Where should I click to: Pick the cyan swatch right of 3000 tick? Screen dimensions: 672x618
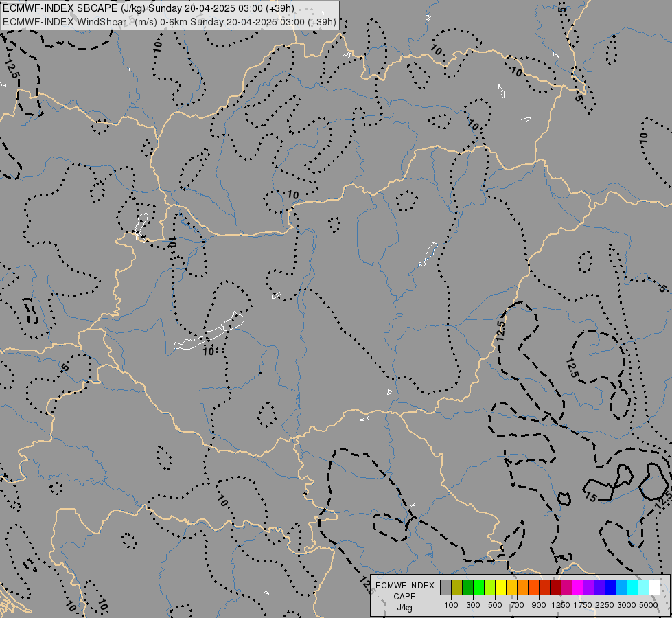[633, 588]
